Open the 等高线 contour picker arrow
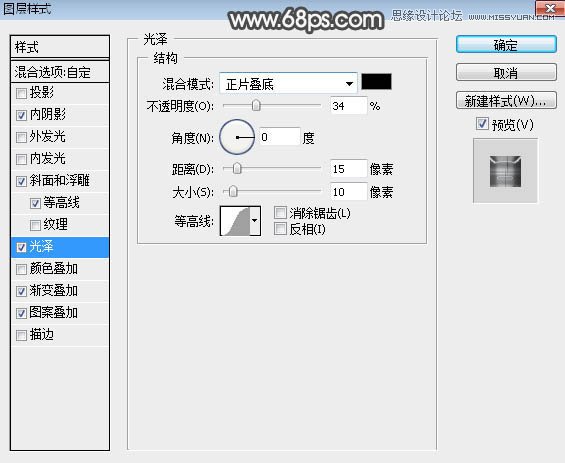Viewport: 565px width, 463px height. click(254, 221)
